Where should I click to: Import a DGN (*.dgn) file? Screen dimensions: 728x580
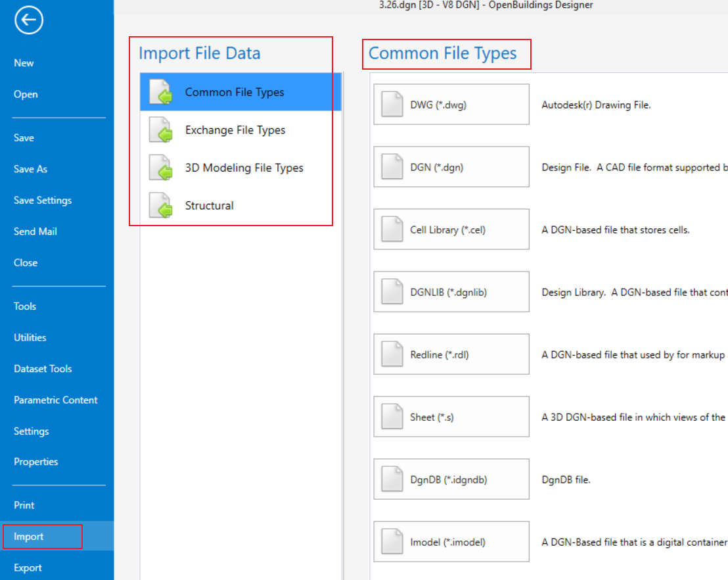(451, 167)
